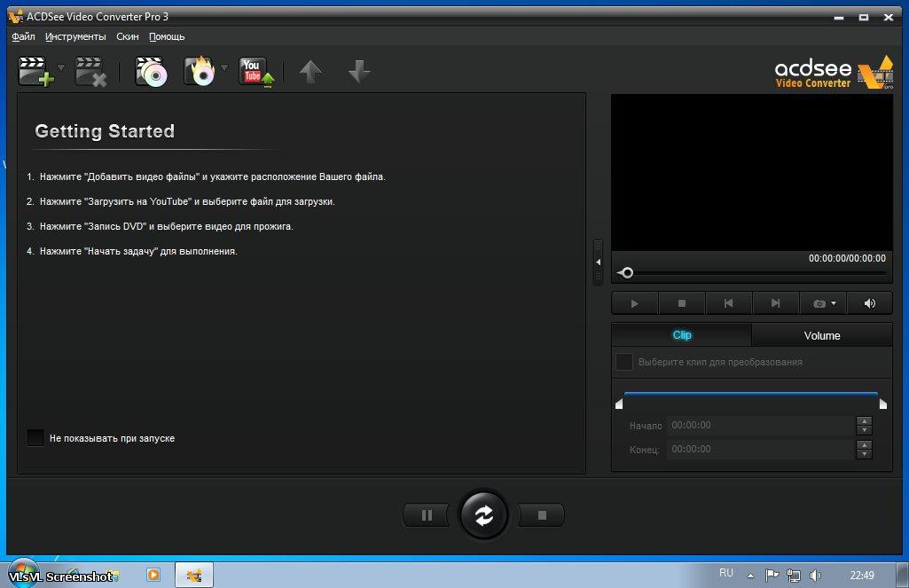909x588 pixels.
Task: Click the network tray icon
Action: click(x=794, y=576)
